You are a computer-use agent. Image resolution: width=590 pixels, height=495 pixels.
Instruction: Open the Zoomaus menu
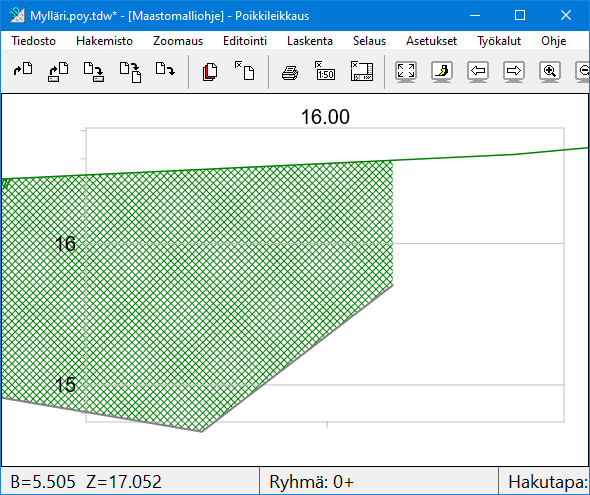coord(178,41)
